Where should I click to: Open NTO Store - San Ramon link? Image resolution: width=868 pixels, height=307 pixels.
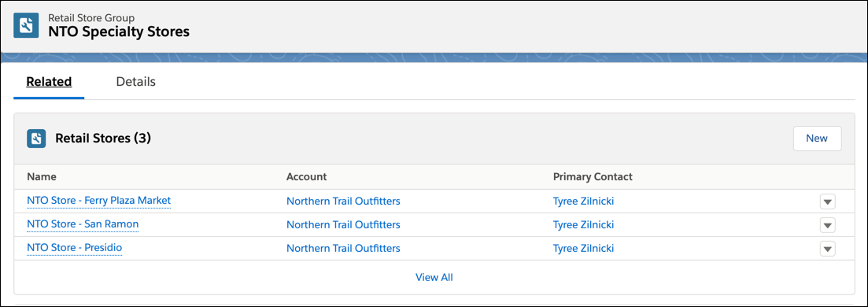tap(83, 224)
